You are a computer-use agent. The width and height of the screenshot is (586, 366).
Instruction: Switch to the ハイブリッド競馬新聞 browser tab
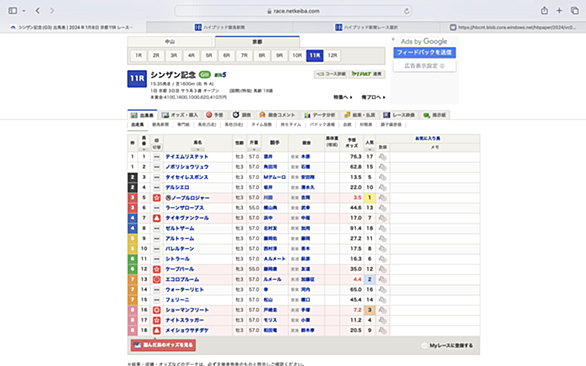(x=220, y=27)
